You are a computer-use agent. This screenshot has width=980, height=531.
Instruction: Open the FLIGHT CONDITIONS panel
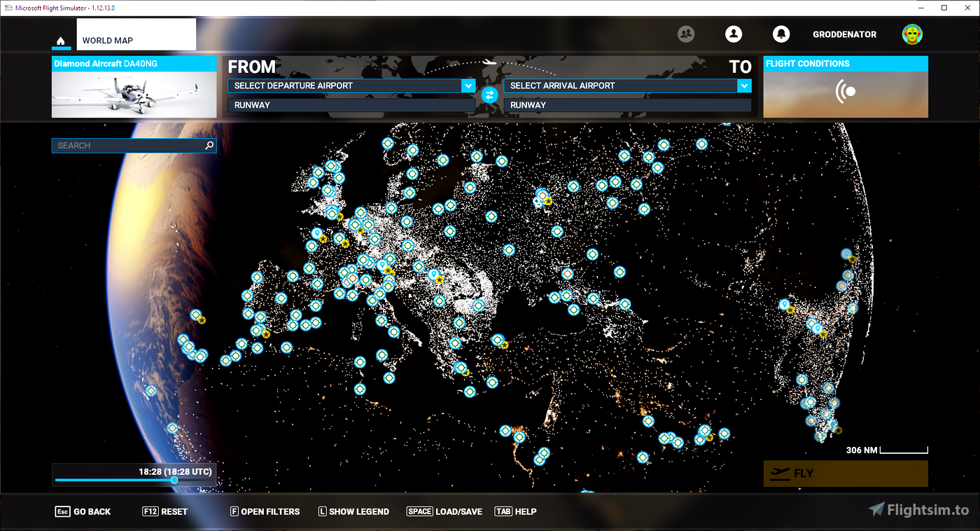846,87
